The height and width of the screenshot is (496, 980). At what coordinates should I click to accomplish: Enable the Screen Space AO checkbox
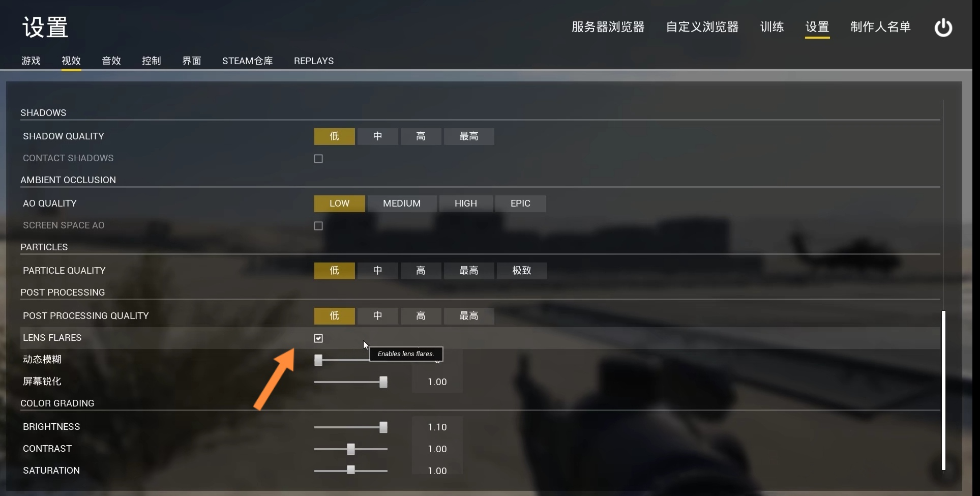[318, 226]
